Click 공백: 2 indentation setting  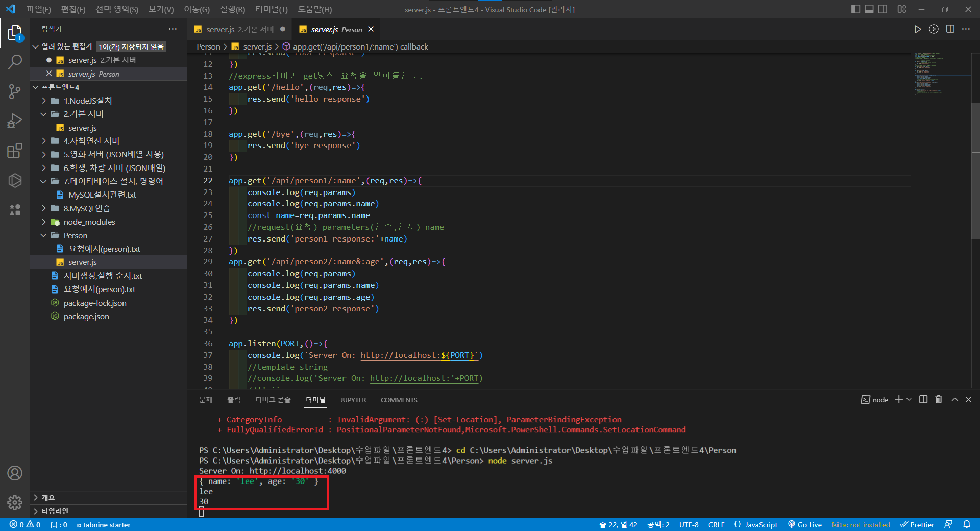658,524
